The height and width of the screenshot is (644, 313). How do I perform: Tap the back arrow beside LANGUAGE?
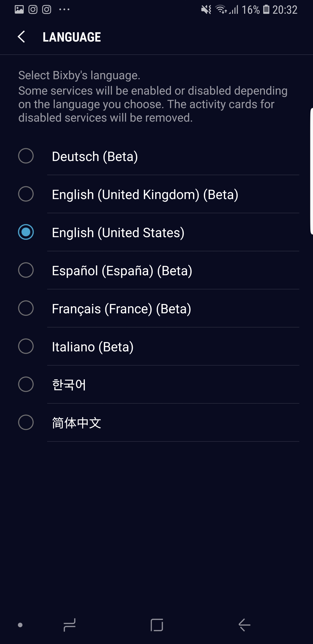coord(22,37)
